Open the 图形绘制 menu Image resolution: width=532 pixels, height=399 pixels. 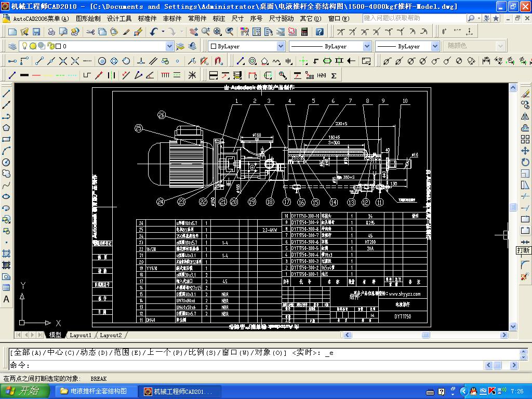click(88, 18)
